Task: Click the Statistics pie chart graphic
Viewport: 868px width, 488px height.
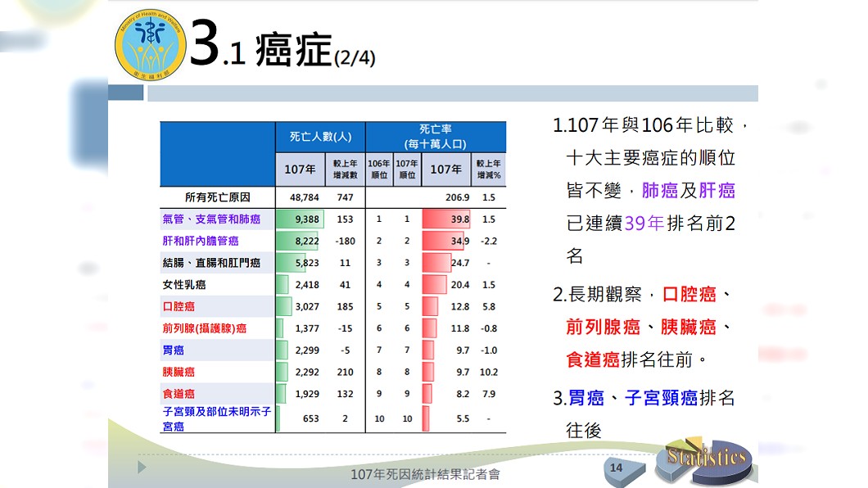Action: 703,463
